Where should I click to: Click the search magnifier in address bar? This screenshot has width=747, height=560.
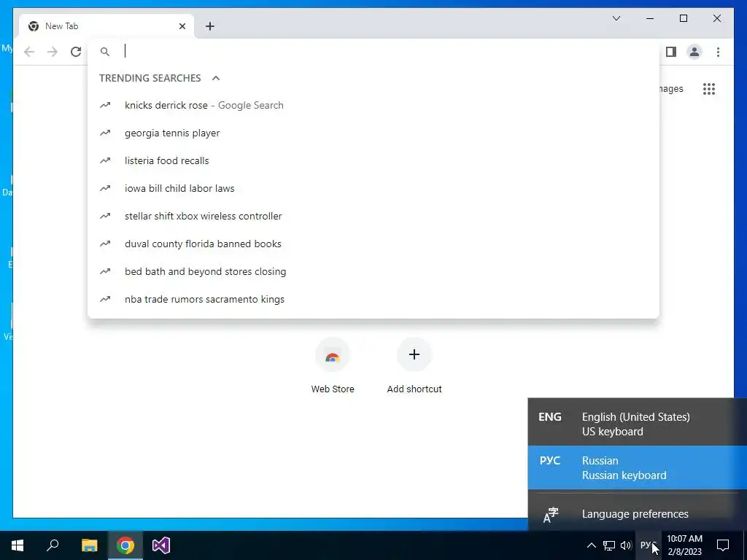pos(105,52)
